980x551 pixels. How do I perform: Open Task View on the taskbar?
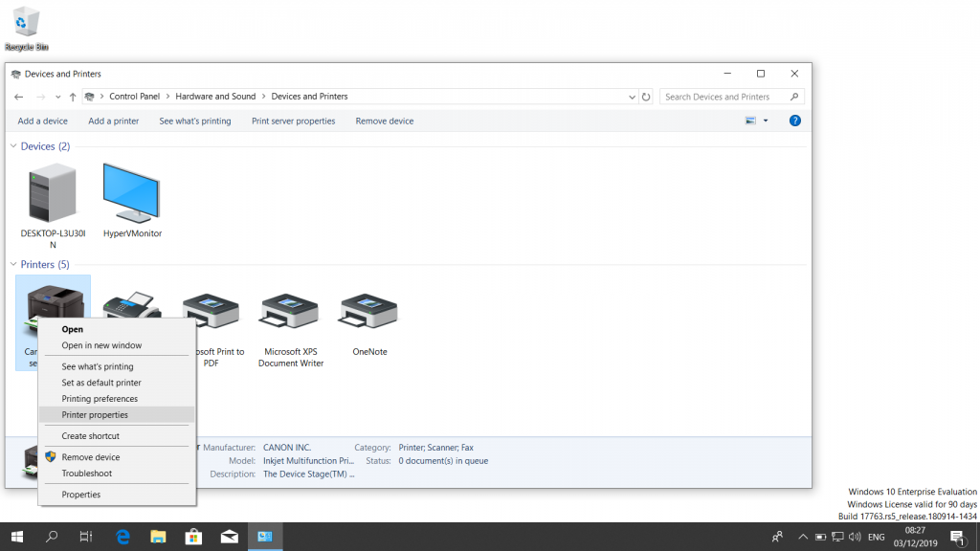[85, 537]
